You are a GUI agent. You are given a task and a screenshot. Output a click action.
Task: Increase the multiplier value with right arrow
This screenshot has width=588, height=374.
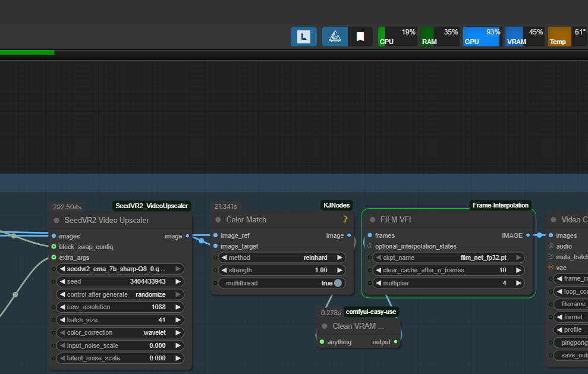point(519,283)
